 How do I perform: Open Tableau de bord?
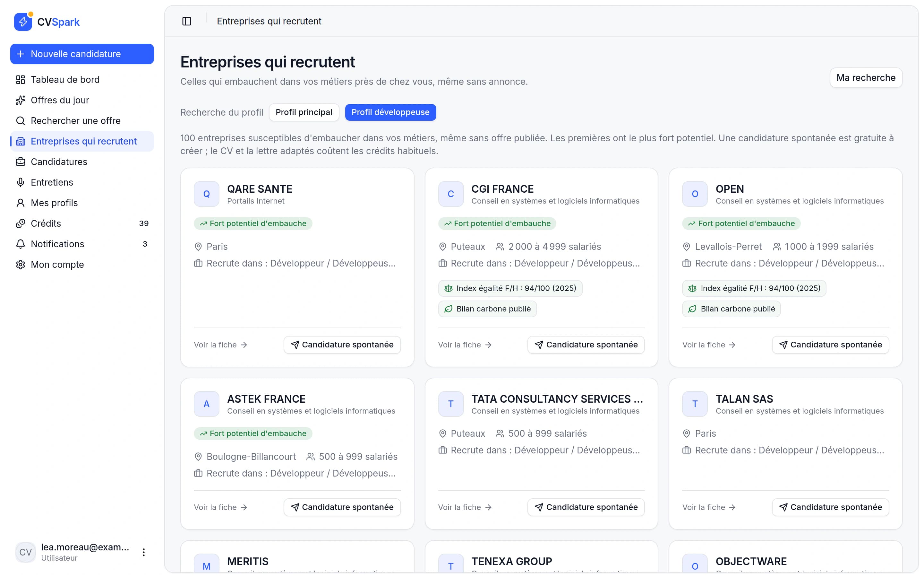tap(82, 80)
